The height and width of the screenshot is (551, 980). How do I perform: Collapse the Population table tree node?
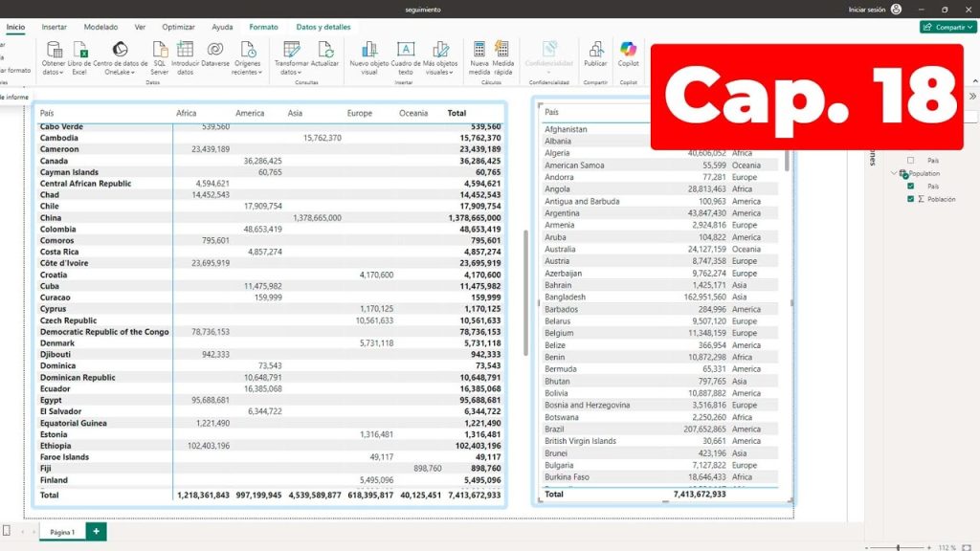[x=894, y=174]
